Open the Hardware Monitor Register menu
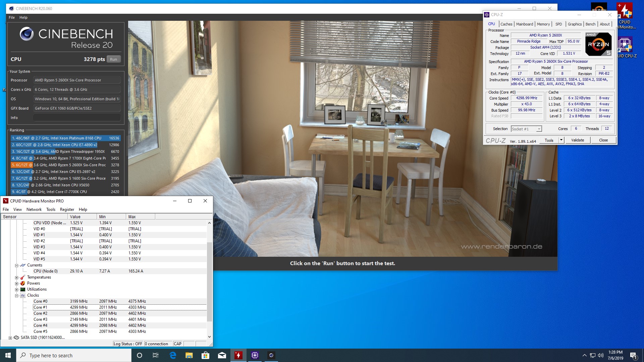This screenshot has height=362, width=644. click(x=67, y=209)
